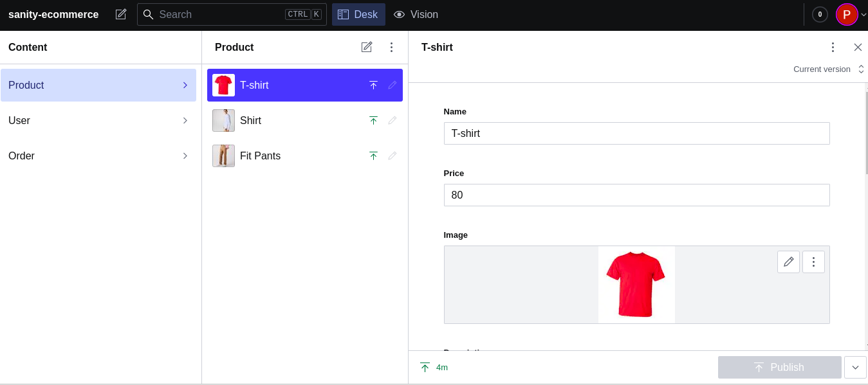Image resolution: width=868 pixels, height=385 pixels.
Task: Click the red T-shirt image preview
Action: point(636,285)
